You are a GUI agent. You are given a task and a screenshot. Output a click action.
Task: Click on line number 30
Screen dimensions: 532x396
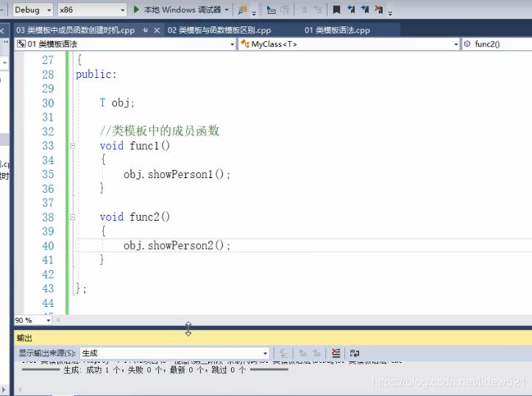point(48,103)
